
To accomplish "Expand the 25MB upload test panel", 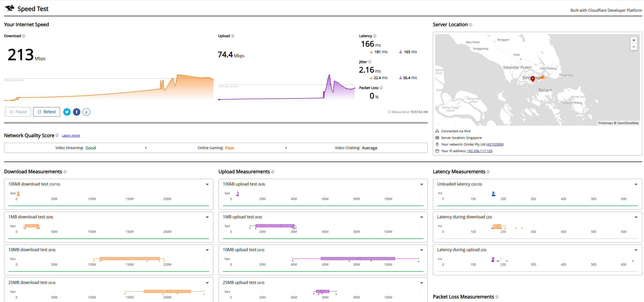I will (x=422, y=283).
